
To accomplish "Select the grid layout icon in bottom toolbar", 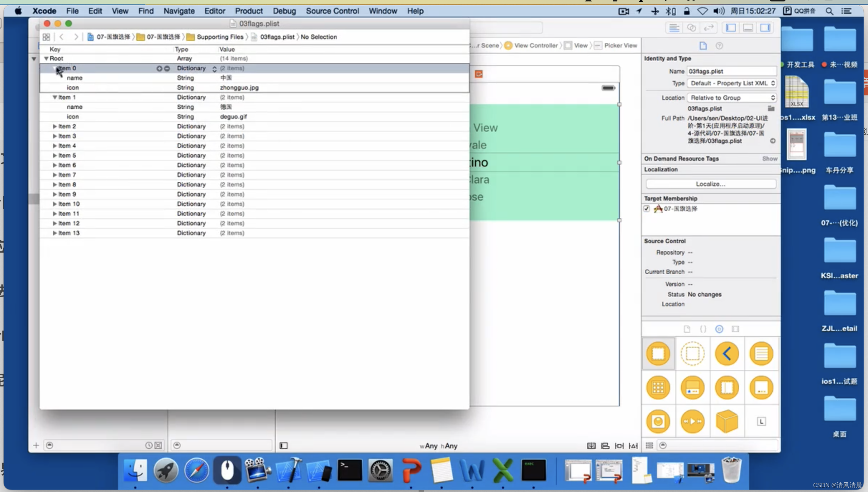I will tap(650, 445).
